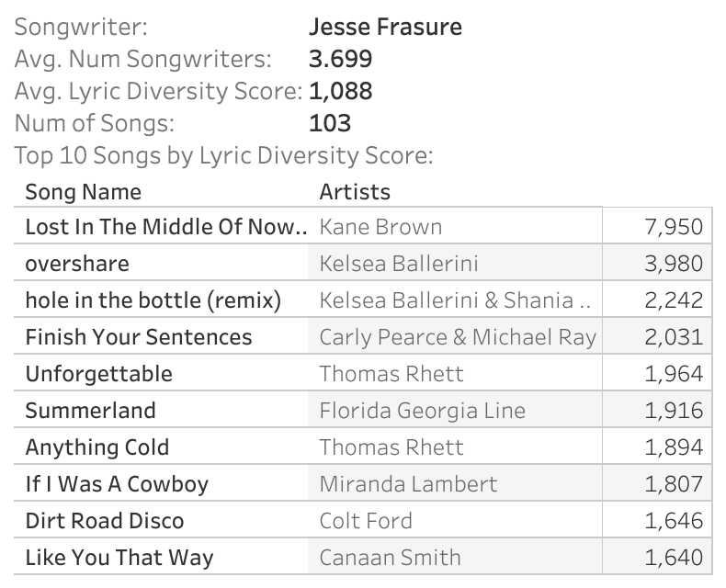This screenshot has width=726, height=588.
Task: Select the 'If I Was A Cowboy' song
Action: point(117,484)
